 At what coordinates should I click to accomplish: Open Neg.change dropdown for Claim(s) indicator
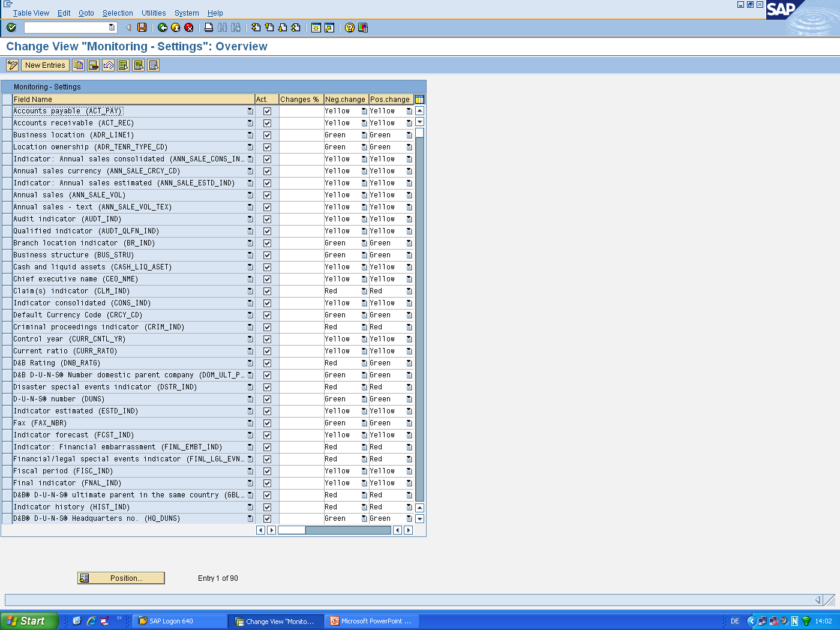[364, 291]
